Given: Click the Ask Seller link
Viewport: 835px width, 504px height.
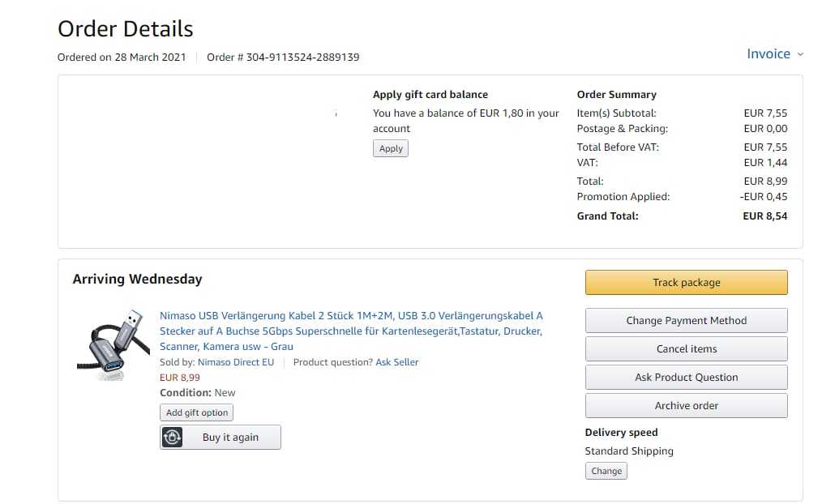Looking at the screenshot, I should click(397, 362).
